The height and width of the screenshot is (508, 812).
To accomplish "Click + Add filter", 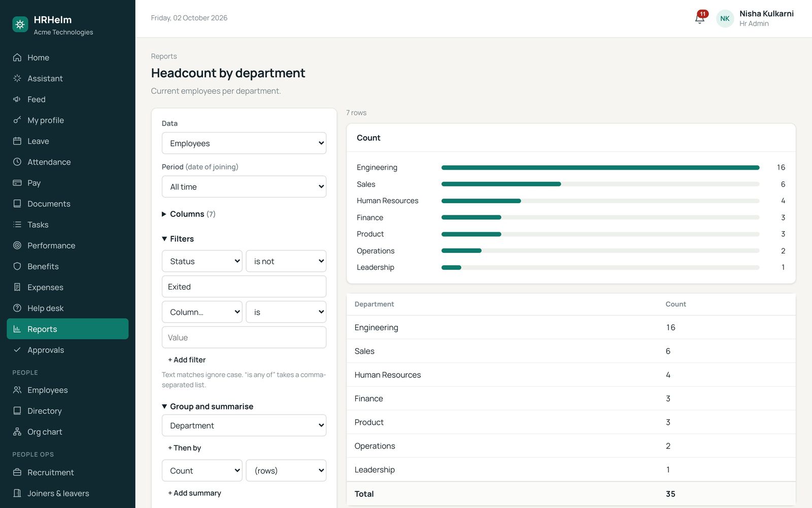I will (x=187, y=360).
